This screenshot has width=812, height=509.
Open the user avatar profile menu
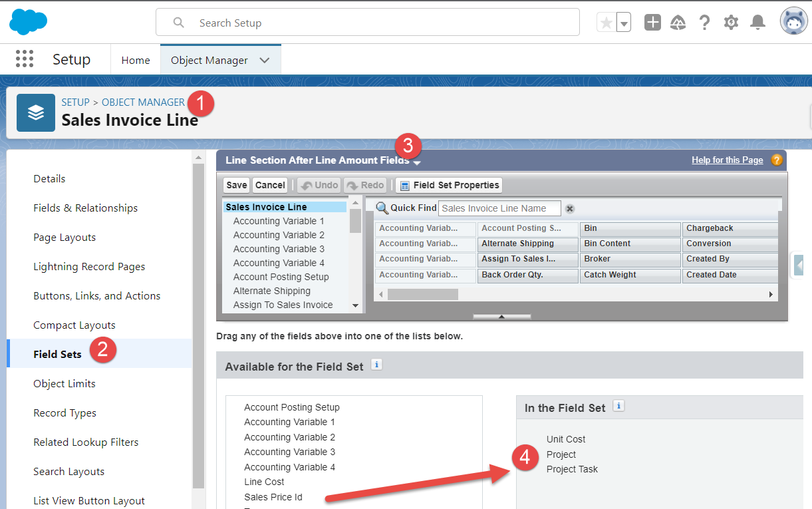click(794, 22)
